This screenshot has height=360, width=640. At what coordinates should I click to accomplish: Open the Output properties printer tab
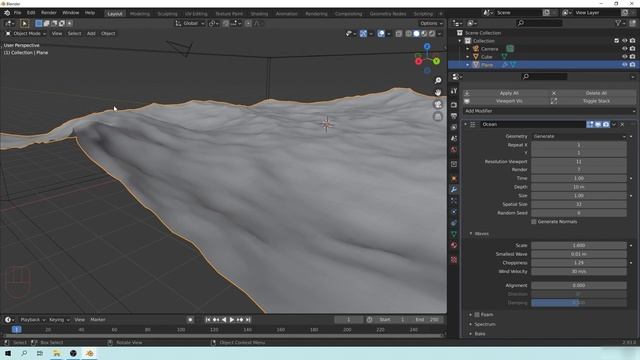(x=454, y=116)
